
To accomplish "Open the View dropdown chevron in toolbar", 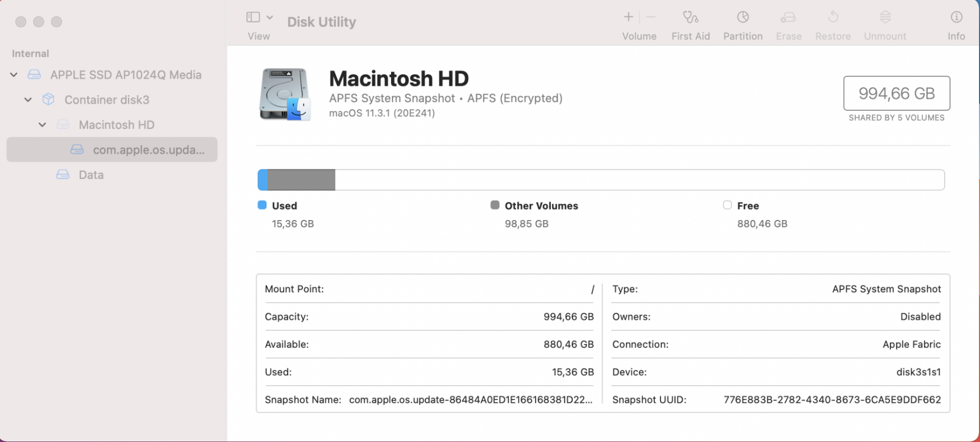I will pos(269,17).
